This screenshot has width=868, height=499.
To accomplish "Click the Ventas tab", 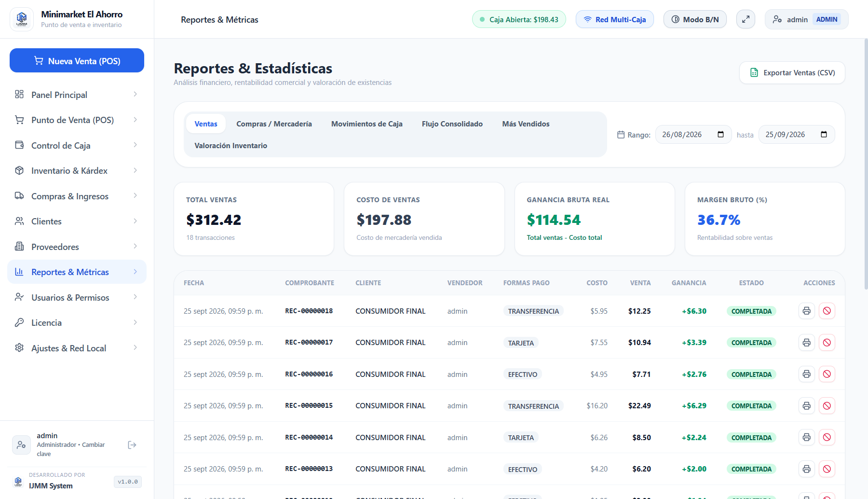I will [x=206, y=124].
